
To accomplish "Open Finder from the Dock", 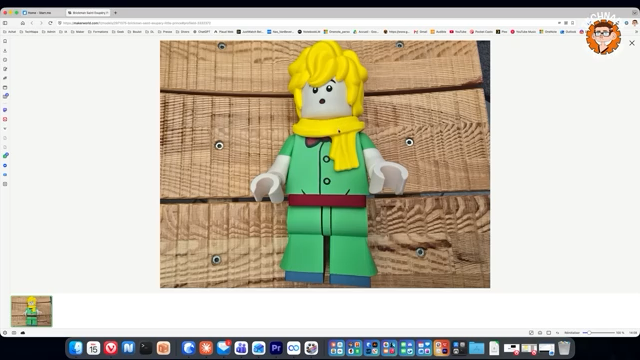I will coord(76,348).
